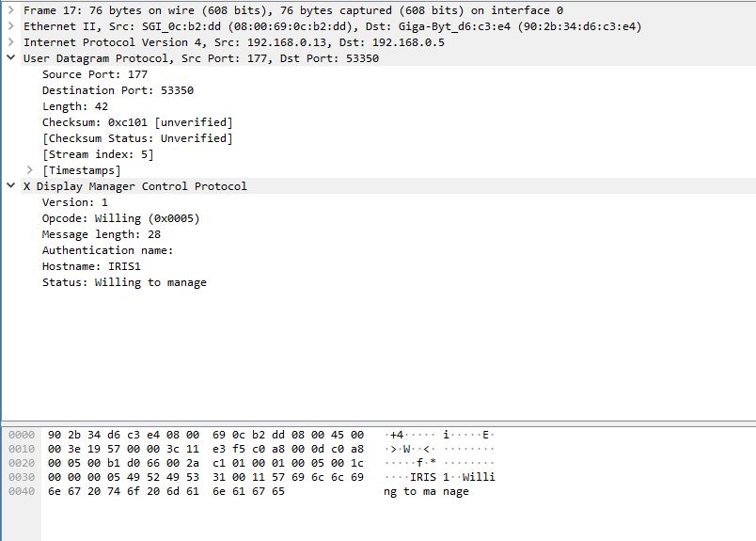Select the Source Port: 177 field
Viewport: 756px width, 541px height.
point(94,74)
